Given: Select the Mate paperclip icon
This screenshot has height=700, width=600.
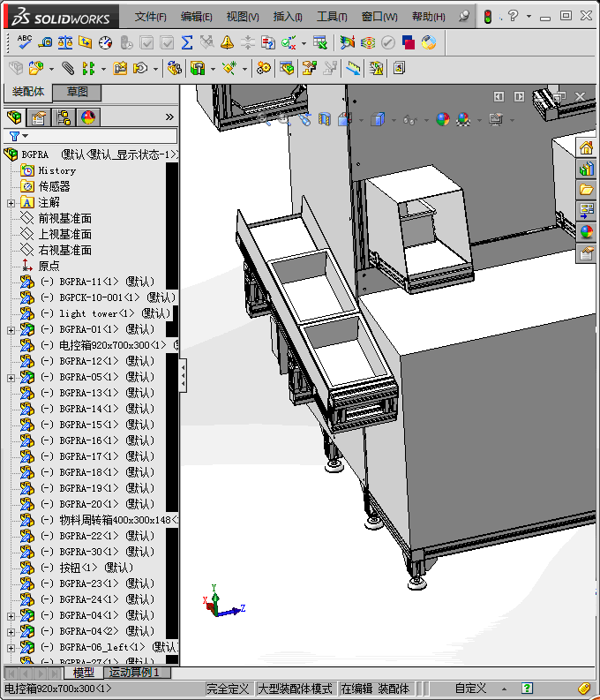Looking at the screenshot, I should pyautogui.click(x=68, y=68).
